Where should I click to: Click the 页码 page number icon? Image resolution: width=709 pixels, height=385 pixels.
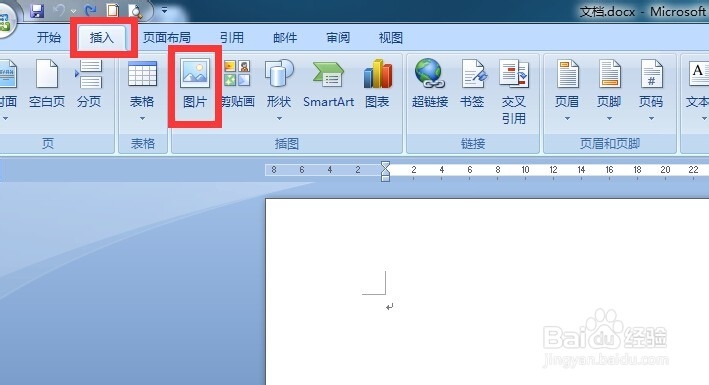(x=651, y=74)
